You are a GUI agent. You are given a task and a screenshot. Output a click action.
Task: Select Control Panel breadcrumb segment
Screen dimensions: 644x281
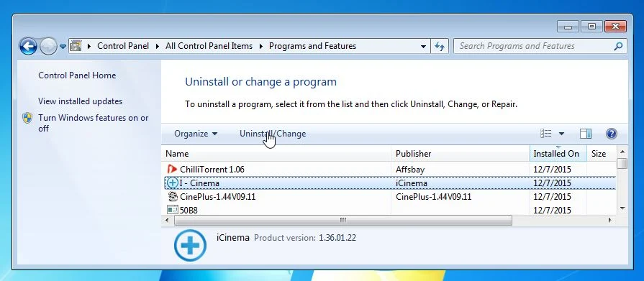[123, 46]
